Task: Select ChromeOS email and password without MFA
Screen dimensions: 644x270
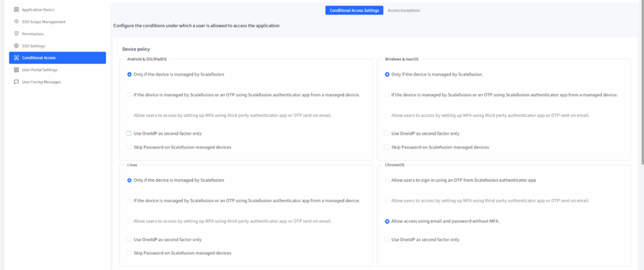Action: coord(387,222)
